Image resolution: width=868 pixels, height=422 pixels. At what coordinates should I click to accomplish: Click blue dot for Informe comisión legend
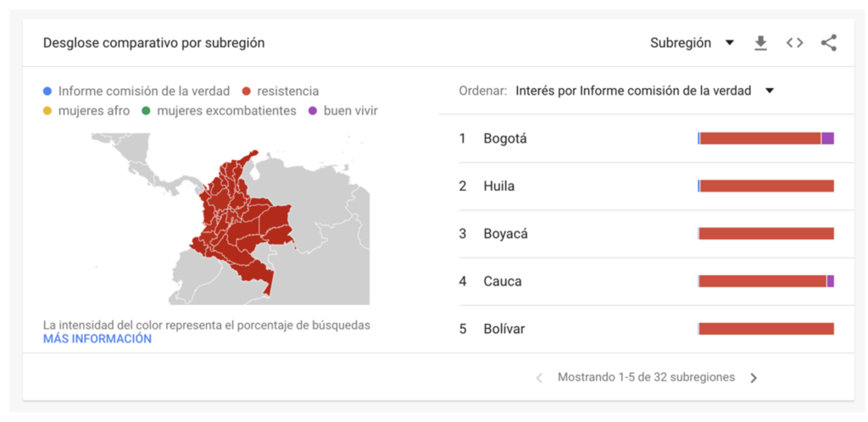[47, 92]
